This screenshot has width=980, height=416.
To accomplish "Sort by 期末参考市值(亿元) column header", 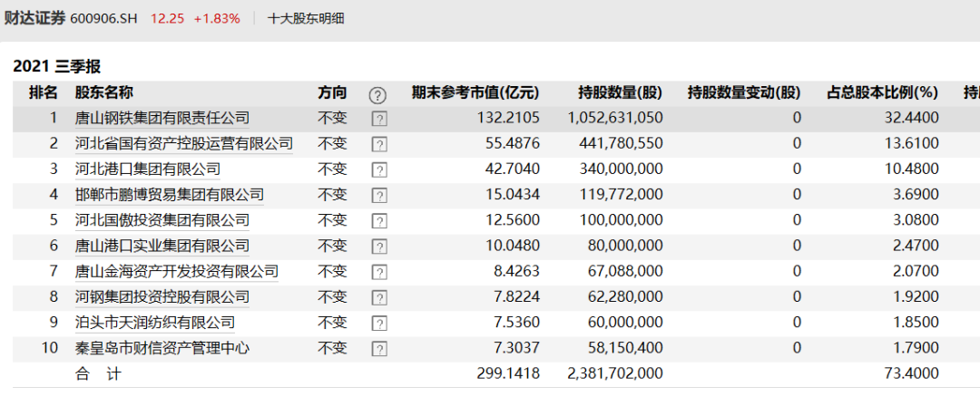I will pyautogui.click(x=475, y=93).
